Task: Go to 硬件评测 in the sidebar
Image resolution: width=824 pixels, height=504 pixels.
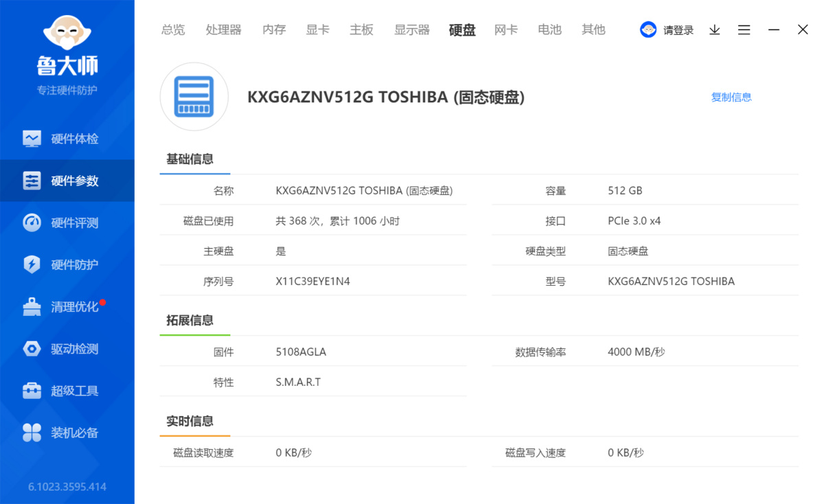Action: (x=67, y=222)
